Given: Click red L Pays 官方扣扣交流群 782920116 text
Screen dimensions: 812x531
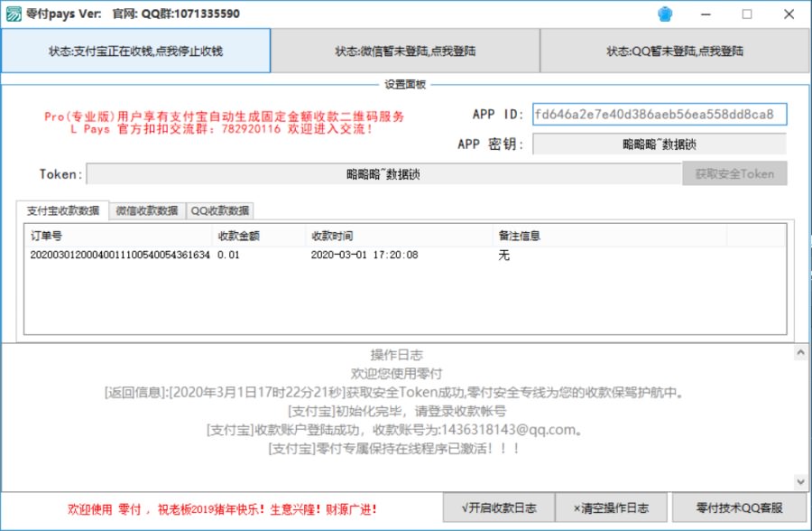Looking at the screenshot, I should point(221,128).
